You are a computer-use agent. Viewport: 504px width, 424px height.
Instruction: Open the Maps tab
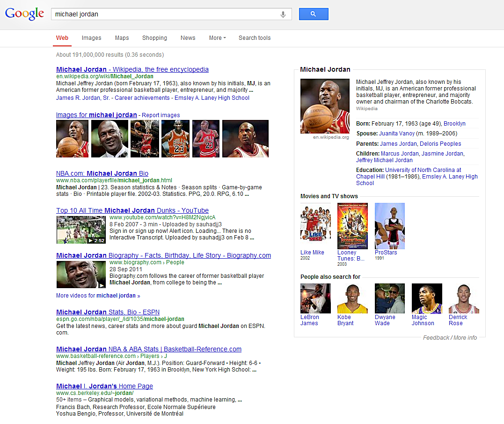click(x=122, y=38)
